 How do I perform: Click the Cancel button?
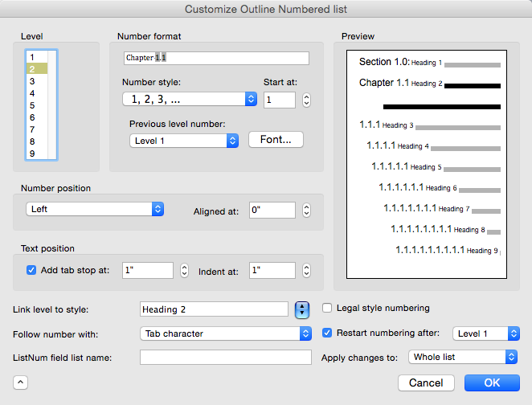[x=426, y=383]
